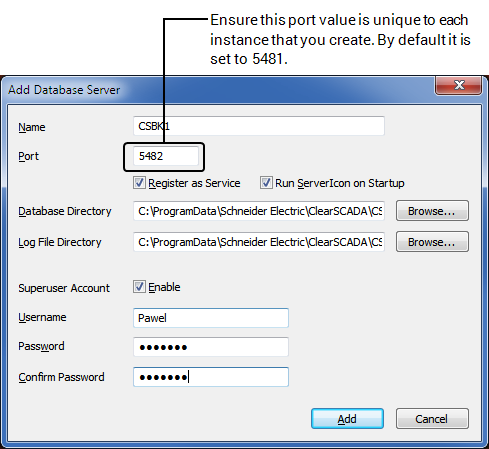This screenshot has height=449, width=489.
Task: Toggle Run ServerIcon on Startup checkbox
Action: click(x=266, y=183)
